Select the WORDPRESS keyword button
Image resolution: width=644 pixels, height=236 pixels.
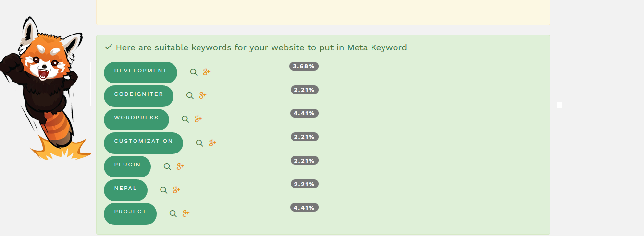click(x=136, y=119)
